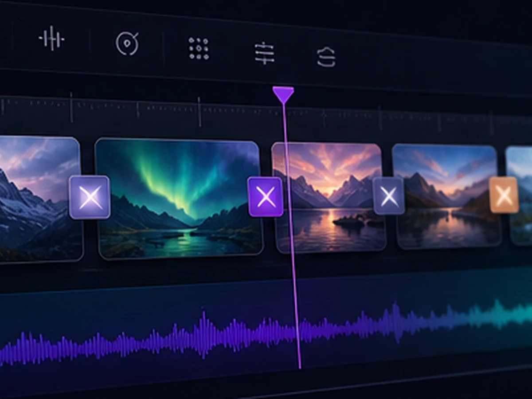Choose the pink sunset lake clip
This screenshot has width=532, height=399.
[329, 198]
